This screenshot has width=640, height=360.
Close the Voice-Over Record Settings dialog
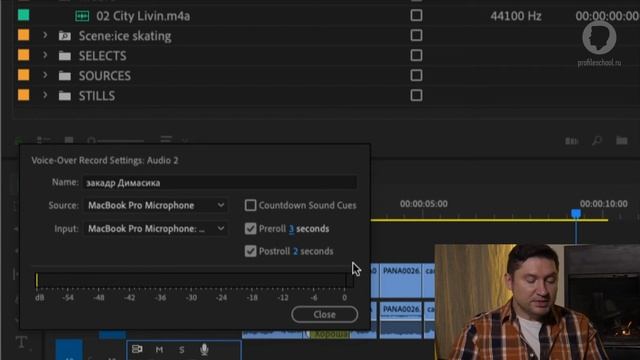[x=324, y=314]
